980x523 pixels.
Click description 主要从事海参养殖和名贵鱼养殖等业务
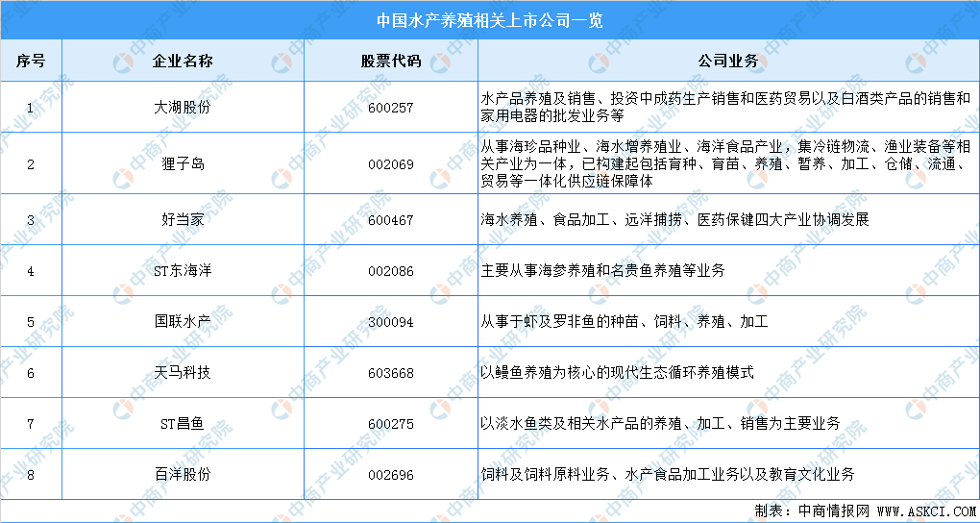[x=602, y=270]
